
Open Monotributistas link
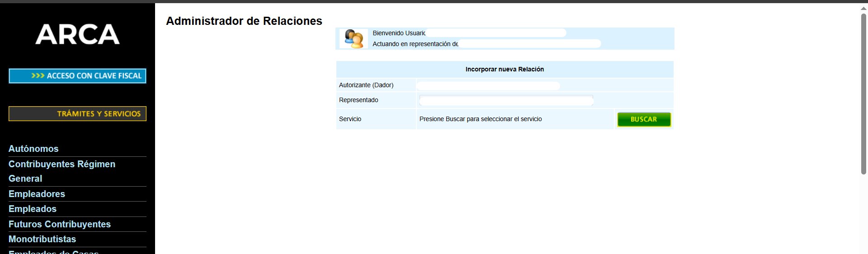pos(42,239)
